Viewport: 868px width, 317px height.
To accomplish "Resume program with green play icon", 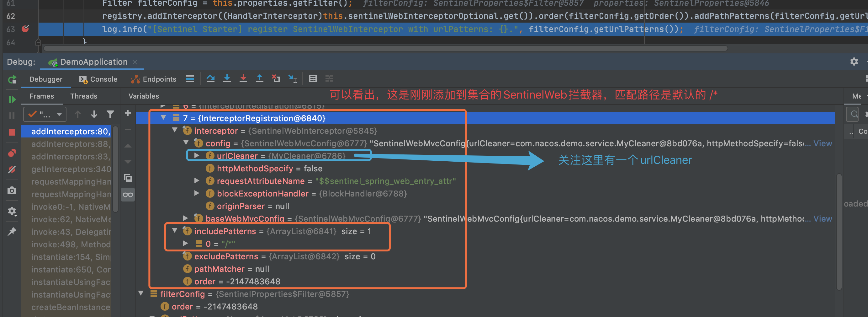I will (12, 99).
